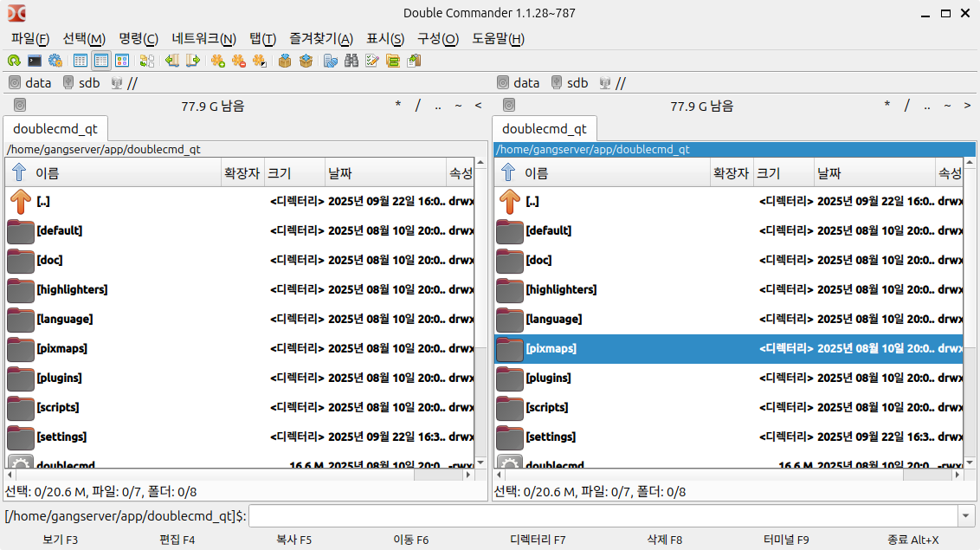
Task: Click left panel '<' equalize panel button
Action: point(478,106)
